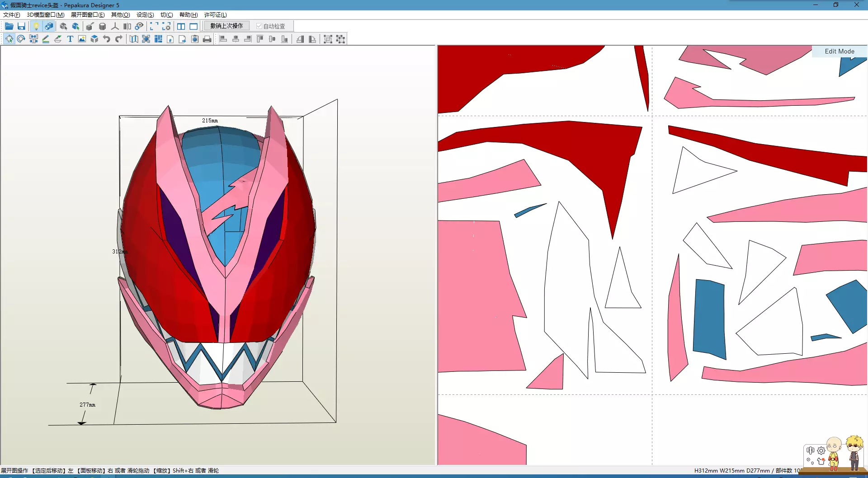Open unfold settings brackets gear icon
868x478 pixels.
166,26
